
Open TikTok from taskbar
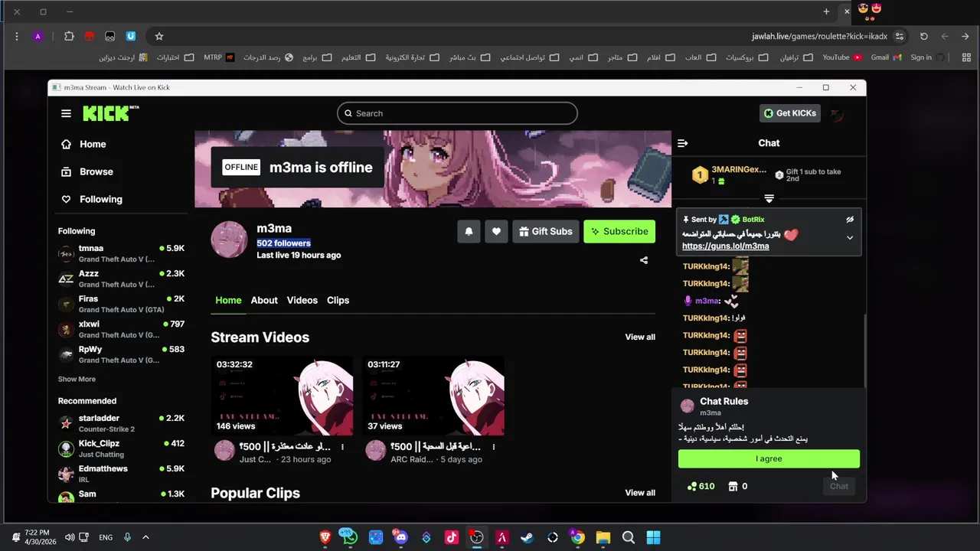[x=452, y=537]
